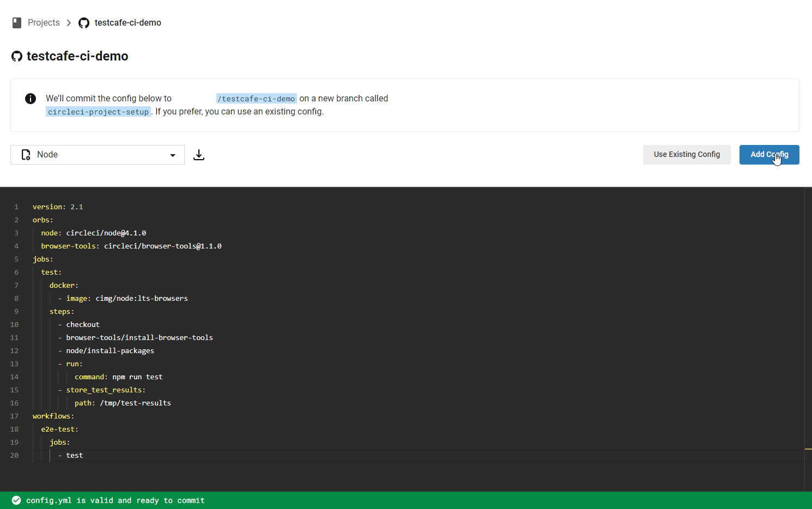Click line number 17 in the editor gutter
Image resolution: width=812 pixels, height=509 pixels.
(x=15, y=416)
